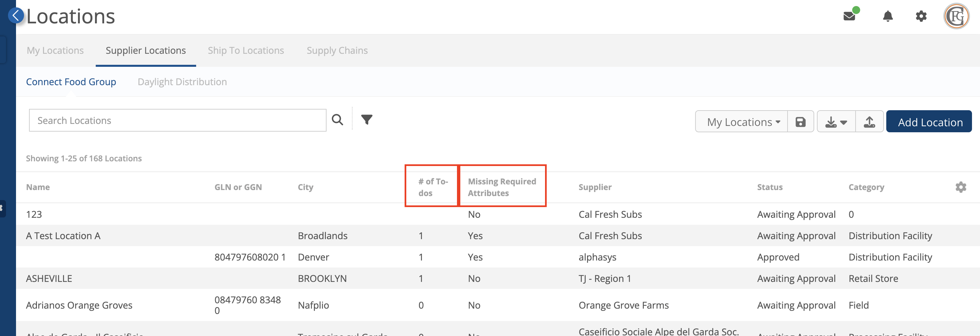This screenshot has width=980, height=336.
Task: Click the Denver city cell
Action: 314,257
